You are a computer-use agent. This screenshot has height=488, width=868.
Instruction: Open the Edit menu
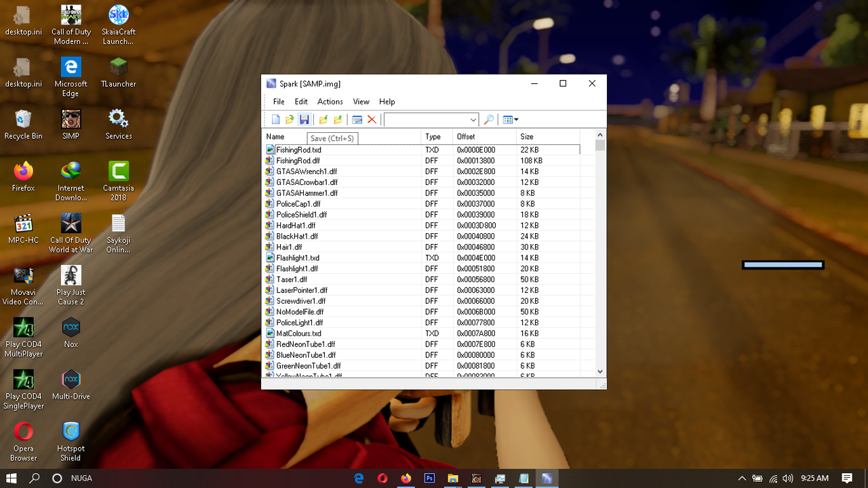click(301, 102)
